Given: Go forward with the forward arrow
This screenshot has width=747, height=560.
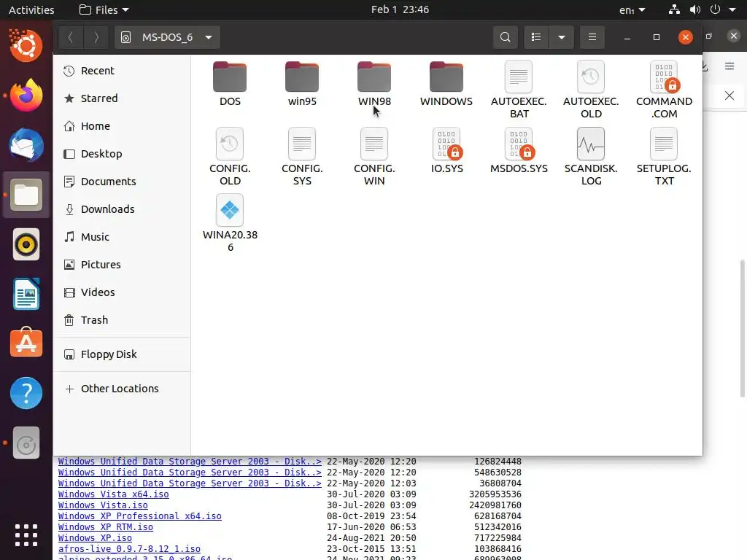Looking at the screenshot, I should coord(96,37).
